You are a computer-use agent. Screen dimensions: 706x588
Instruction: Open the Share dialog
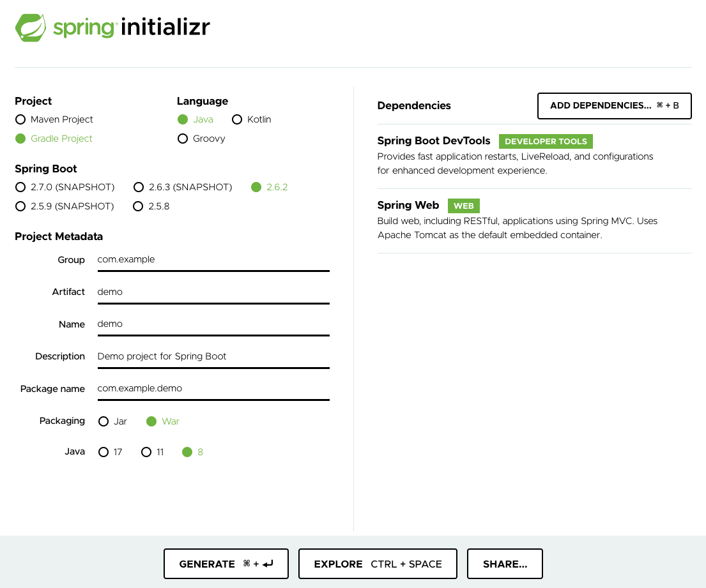(x=505, y=564)
